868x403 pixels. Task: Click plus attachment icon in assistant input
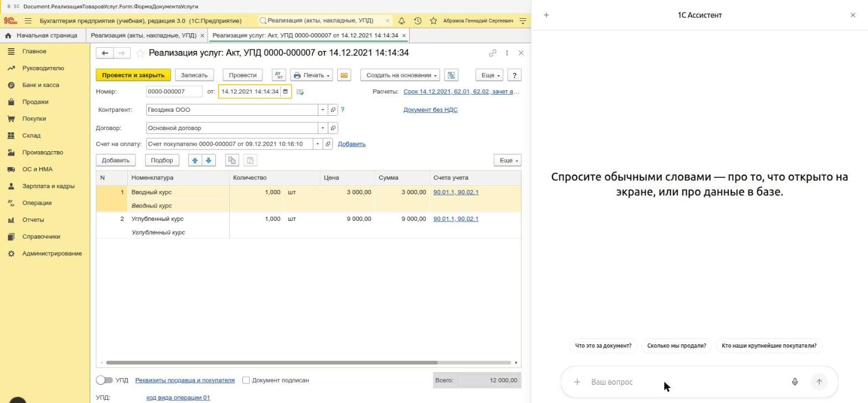pyautogui.click(x=577, y=382)
